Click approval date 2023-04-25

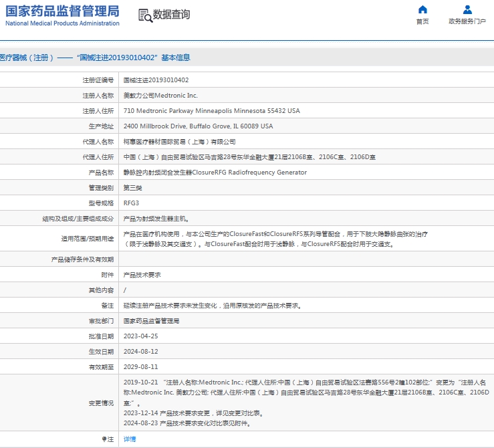pyautogui.click(x=141, y=336)
